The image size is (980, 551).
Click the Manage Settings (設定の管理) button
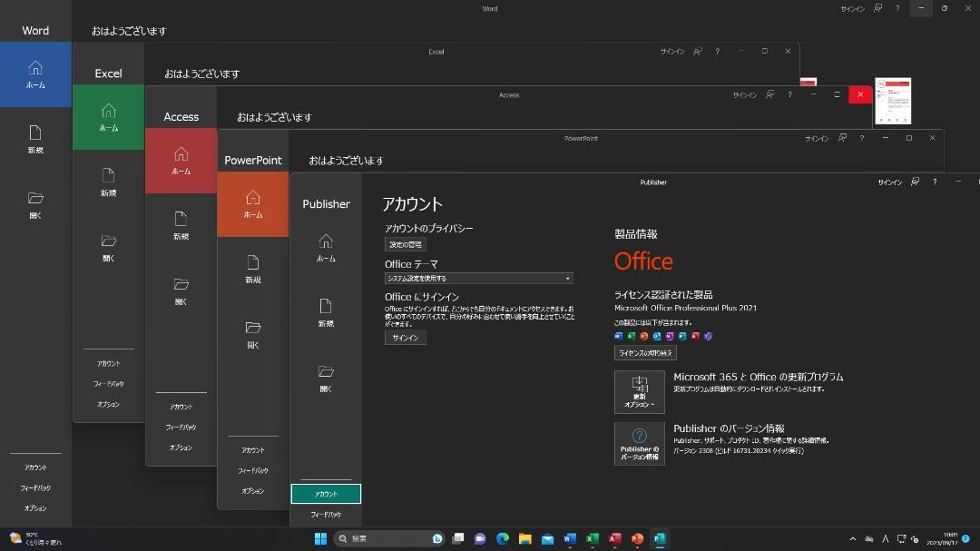[x=405, y=244]
